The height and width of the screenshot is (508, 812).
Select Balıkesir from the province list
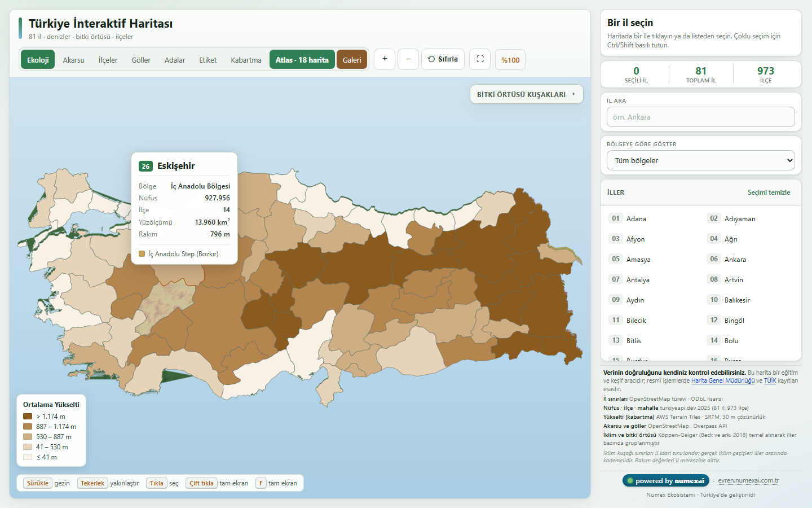tap(750, 300)
